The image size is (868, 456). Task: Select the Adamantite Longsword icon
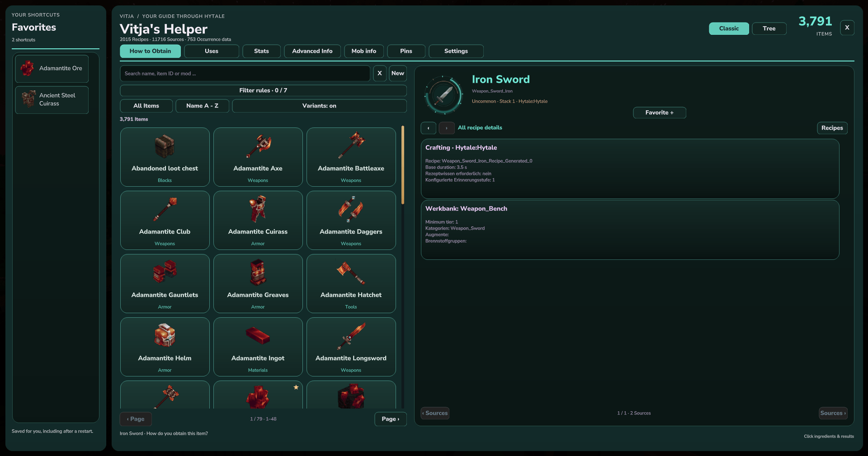coord(351,336)
